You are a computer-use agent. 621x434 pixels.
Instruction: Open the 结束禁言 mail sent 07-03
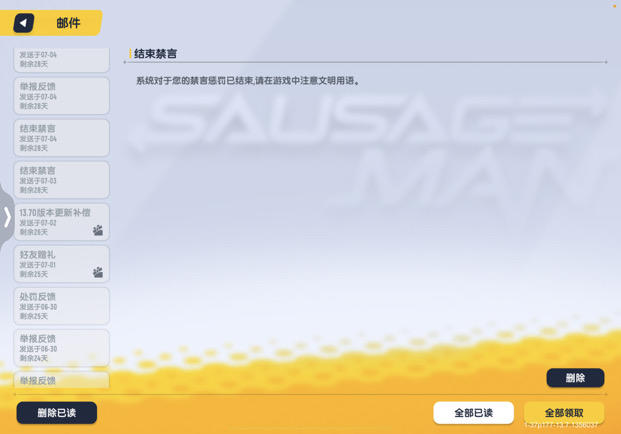coord(61,180)
